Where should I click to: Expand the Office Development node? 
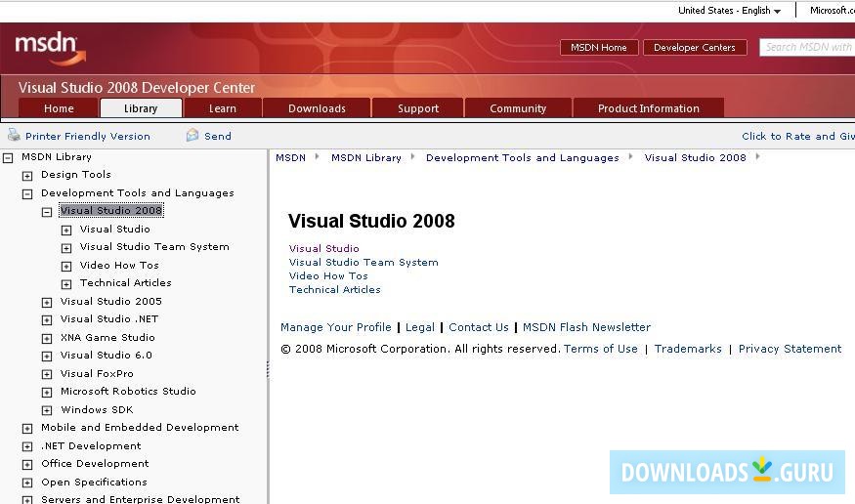[27, 465]
